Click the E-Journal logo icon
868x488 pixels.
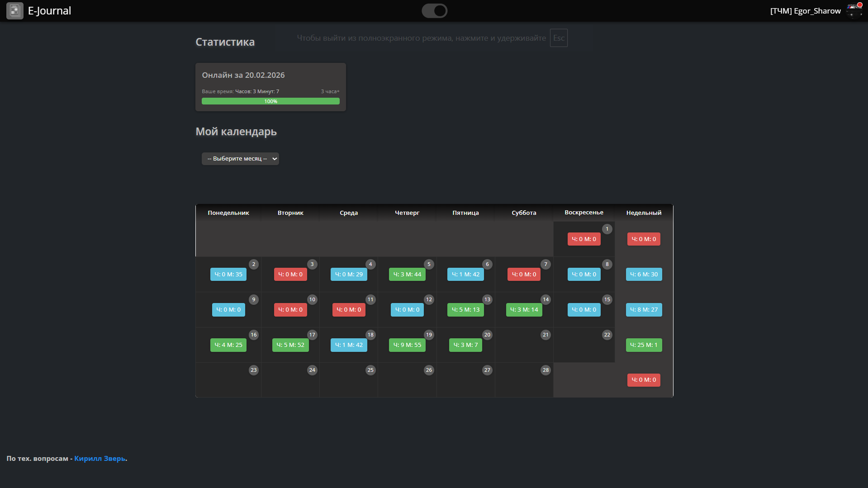[x=14, y=11]
